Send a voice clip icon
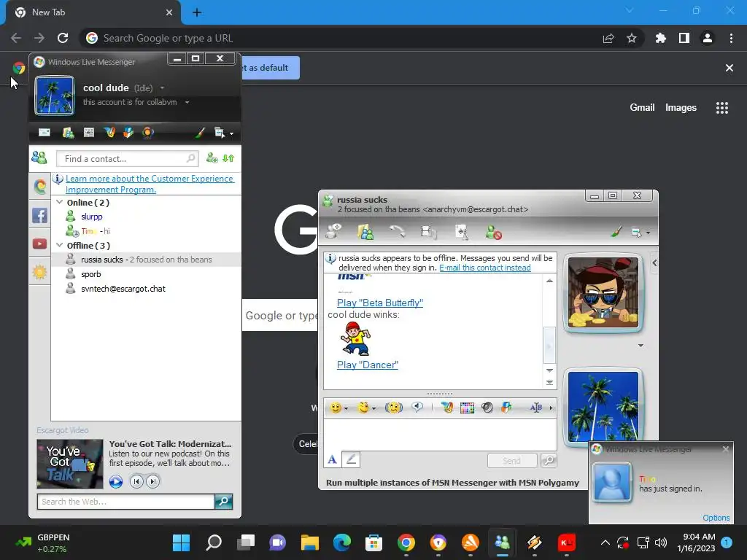The width and height of the screenshot is (747, 560). (417, 408)
